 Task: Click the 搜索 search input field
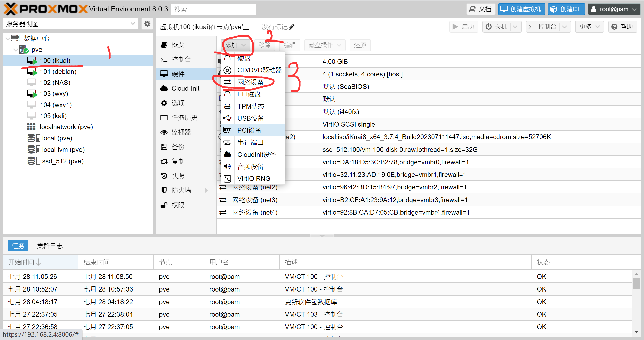coord(213,9)
